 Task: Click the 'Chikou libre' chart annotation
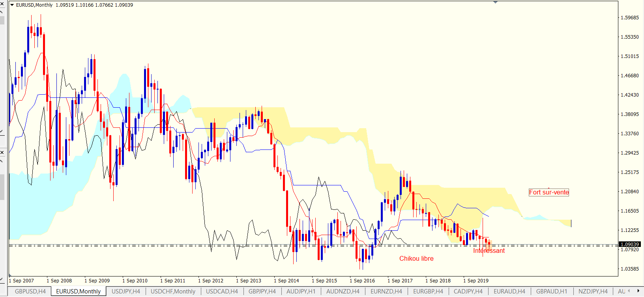pyautogui.click(x=416, y=259)
